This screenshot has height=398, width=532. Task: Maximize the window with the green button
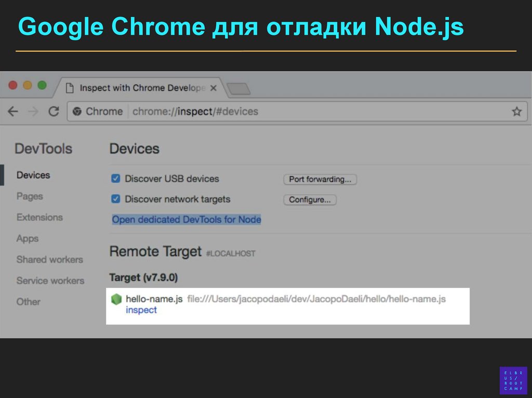tap(42, 85)
